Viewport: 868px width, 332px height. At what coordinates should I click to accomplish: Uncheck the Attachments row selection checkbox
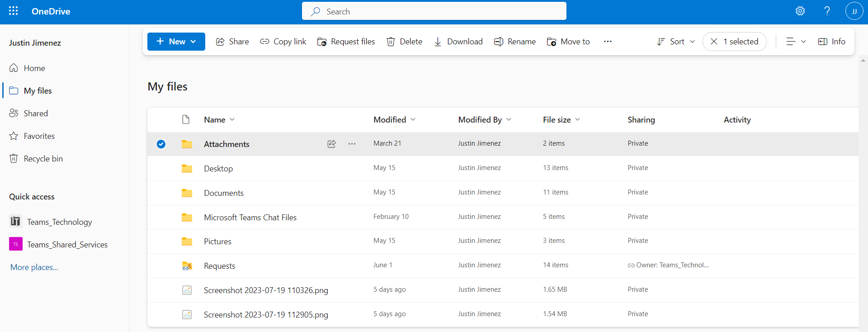point(161,144)
